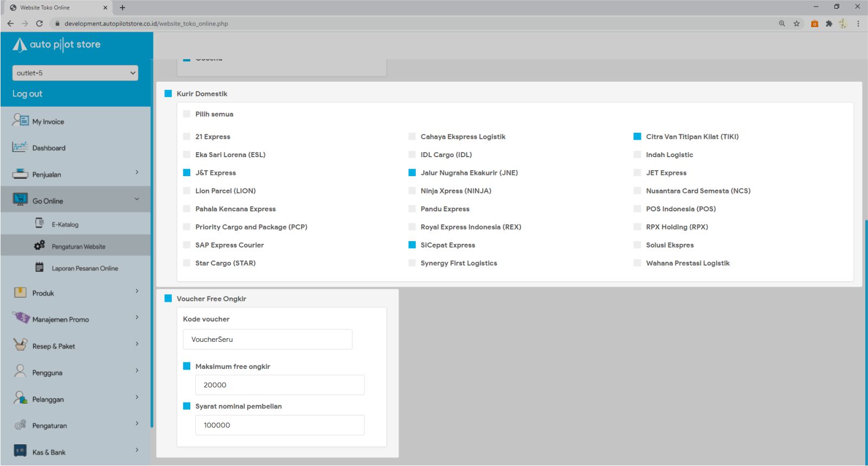Open the Pelanggan sidebar menu

pos(48,399)
